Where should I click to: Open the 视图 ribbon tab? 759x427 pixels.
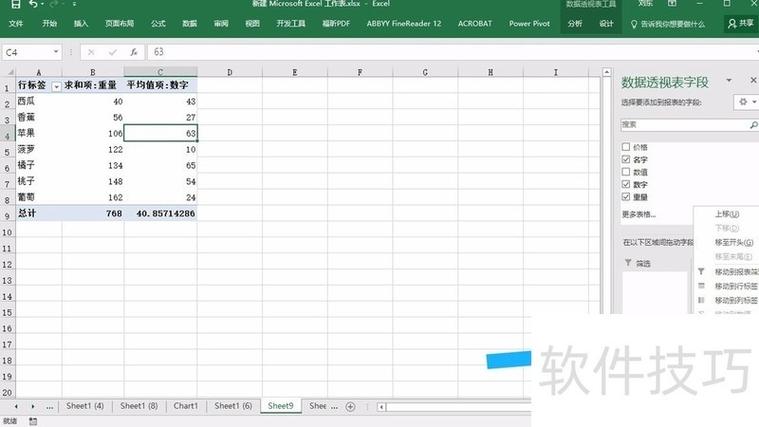point(252,23)
